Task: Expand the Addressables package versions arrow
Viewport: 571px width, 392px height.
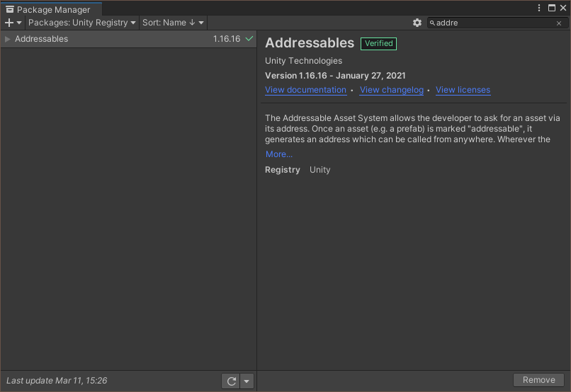Action: [x=7, y=39]
